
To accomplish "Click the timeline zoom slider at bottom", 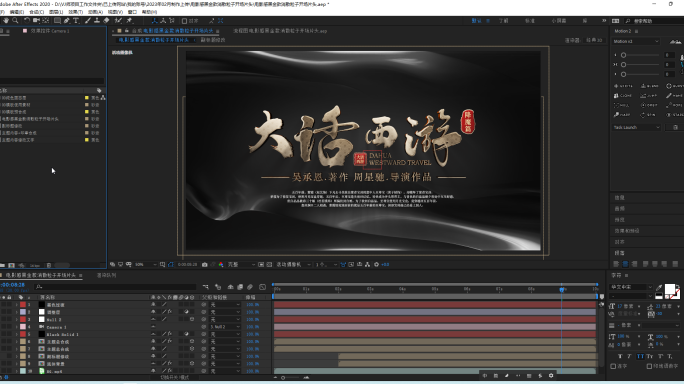I will [x=290, y=378].
